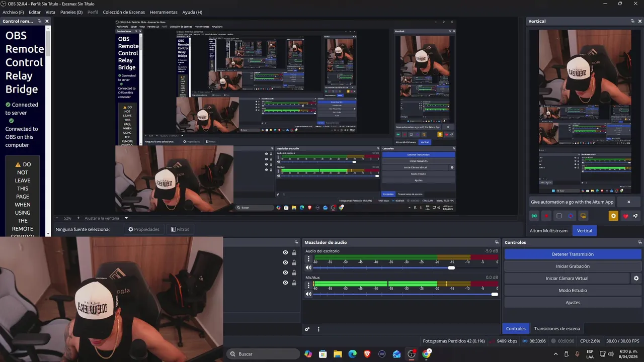Open the Colección de Escenas menu
This screenshot has height=362, width=644.
pyautogui.click(x=124, y=12)
